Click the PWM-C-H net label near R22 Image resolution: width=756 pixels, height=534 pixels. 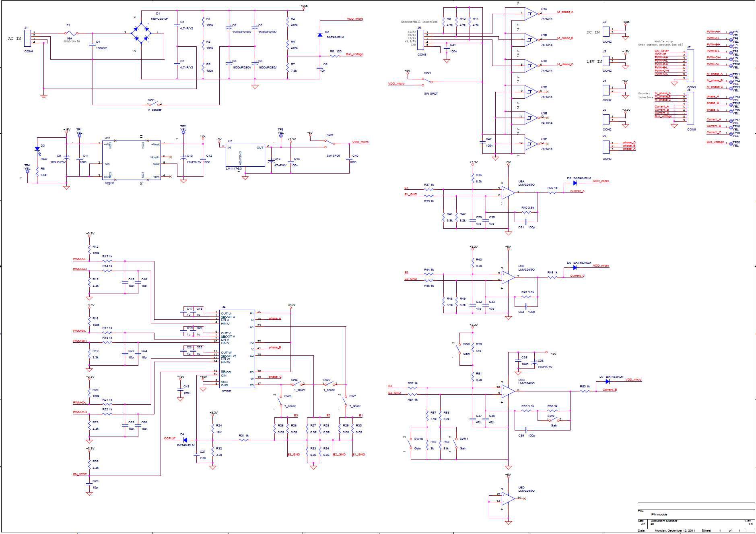click(80, 412)
